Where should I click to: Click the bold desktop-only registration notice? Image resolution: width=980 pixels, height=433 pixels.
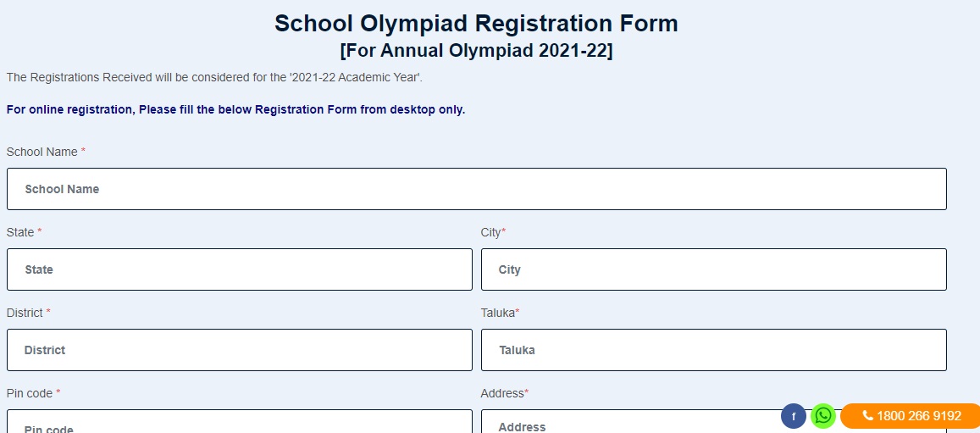click(235, 109)
